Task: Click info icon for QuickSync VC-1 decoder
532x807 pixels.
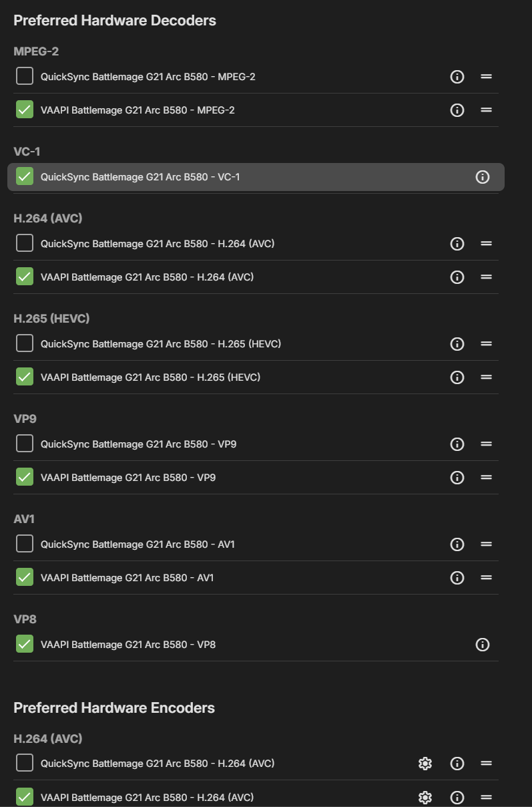Action: click(x=483, y=177)
